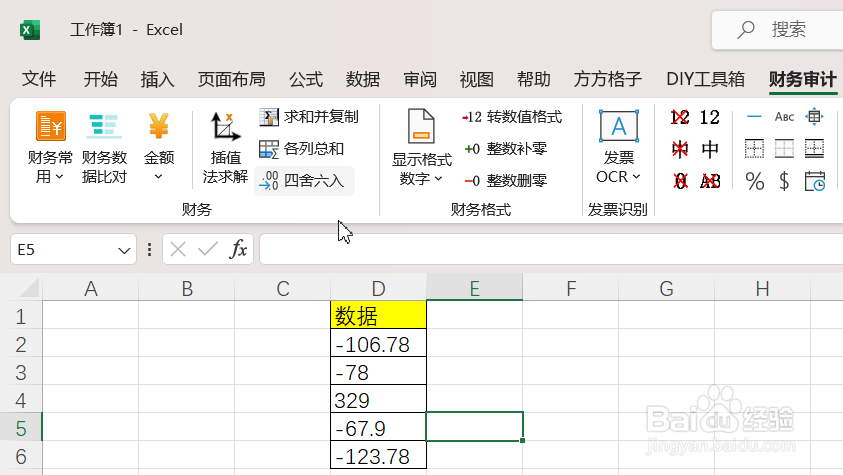Click cell containing -106.78
Screen dimensions: 843x475
pyautogui.click(x=378, y=344)
